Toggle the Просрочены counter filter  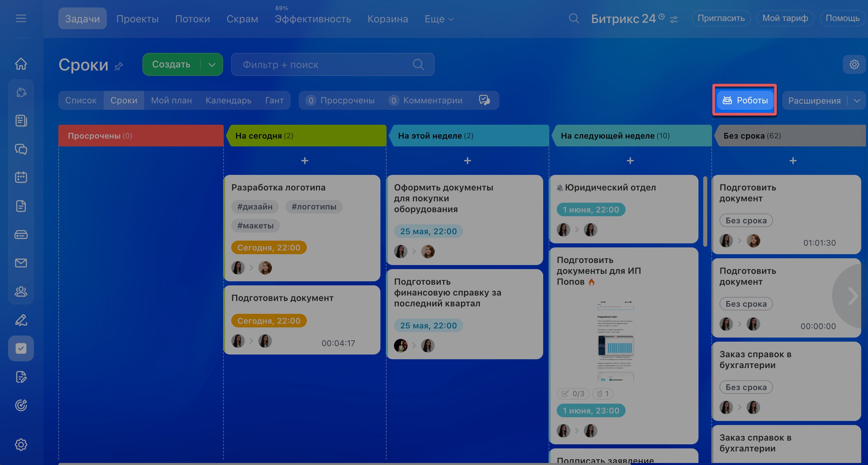click(340, 100)
